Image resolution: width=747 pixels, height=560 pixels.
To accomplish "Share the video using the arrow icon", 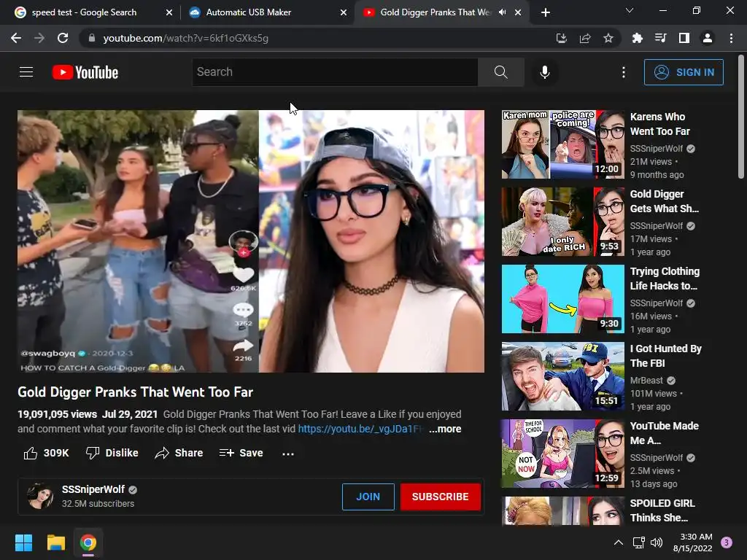I will (162, 453).
